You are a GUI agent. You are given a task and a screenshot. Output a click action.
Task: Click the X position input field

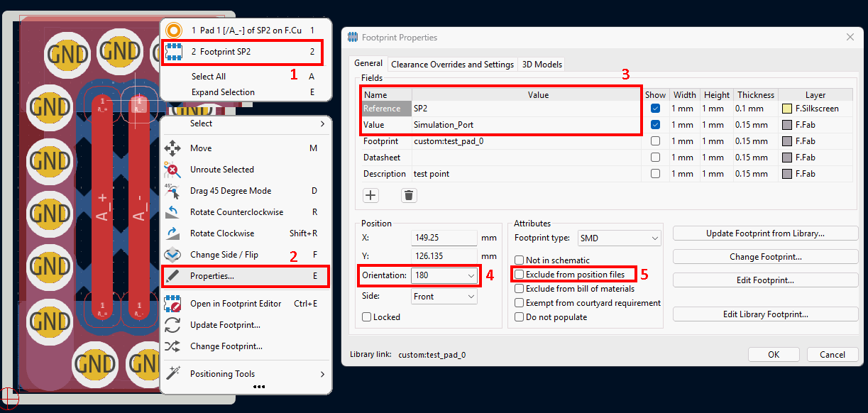pyautogui.click(x=444, y=238)
